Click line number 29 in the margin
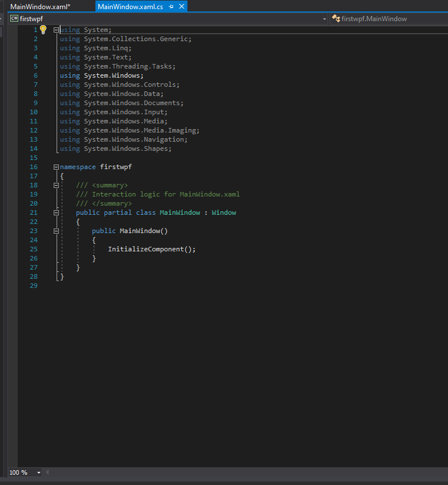 point(33,286)
